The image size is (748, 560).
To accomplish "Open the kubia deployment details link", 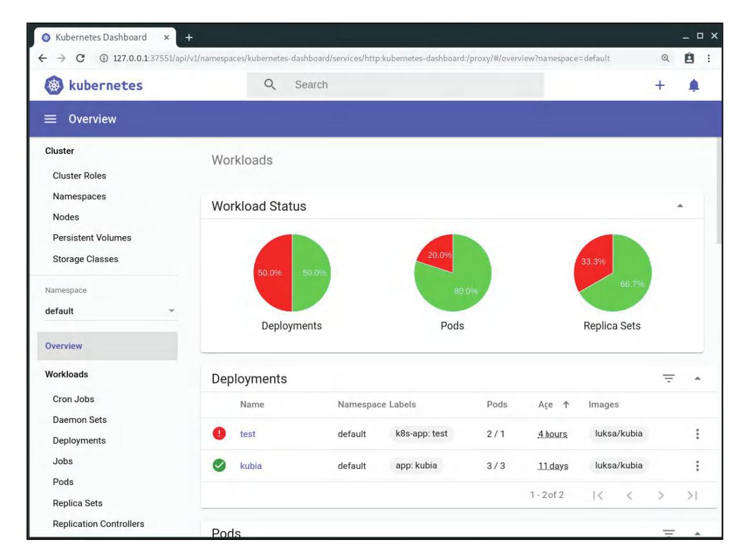I will click(252, 464).
